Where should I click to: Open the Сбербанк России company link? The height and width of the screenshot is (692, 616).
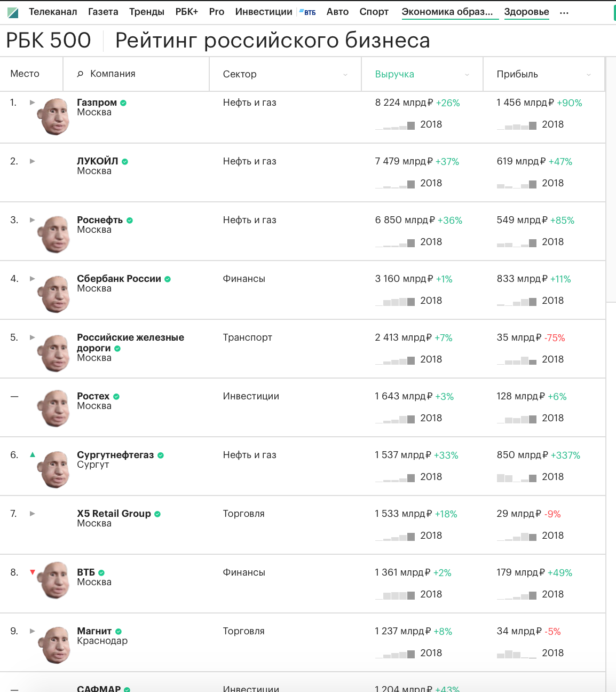click(x=119, y=279)
